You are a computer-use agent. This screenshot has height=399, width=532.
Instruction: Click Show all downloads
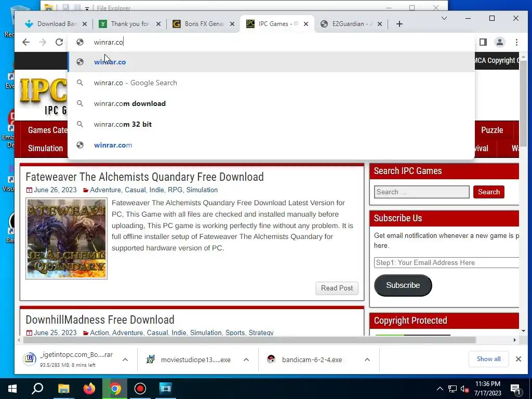488,359
